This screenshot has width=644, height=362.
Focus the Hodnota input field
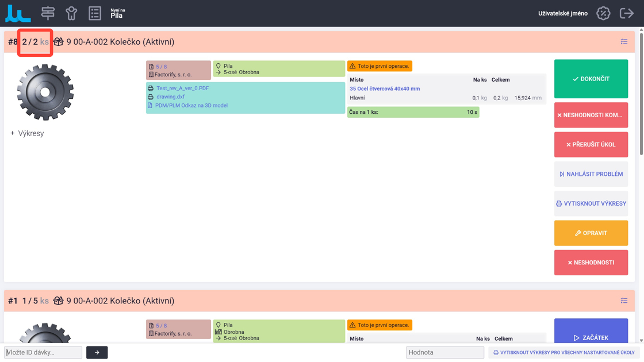445,353
